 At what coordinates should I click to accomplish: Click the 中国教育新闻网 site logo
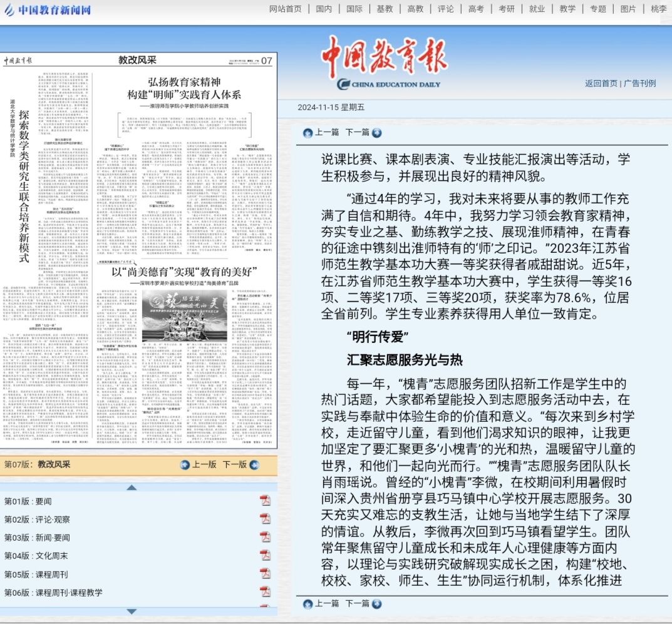(48, 10)
